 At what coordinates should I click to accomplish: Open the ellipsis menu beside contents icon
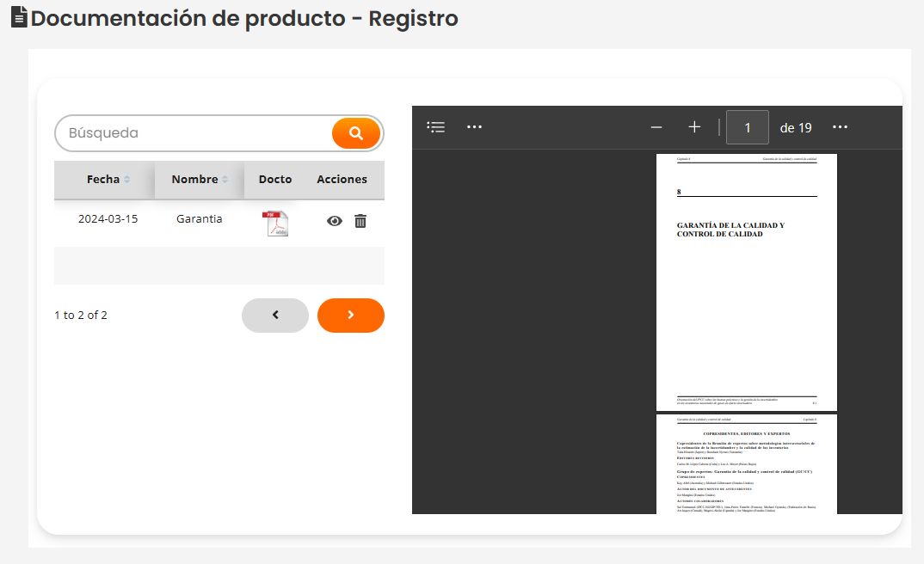point(474,127)
